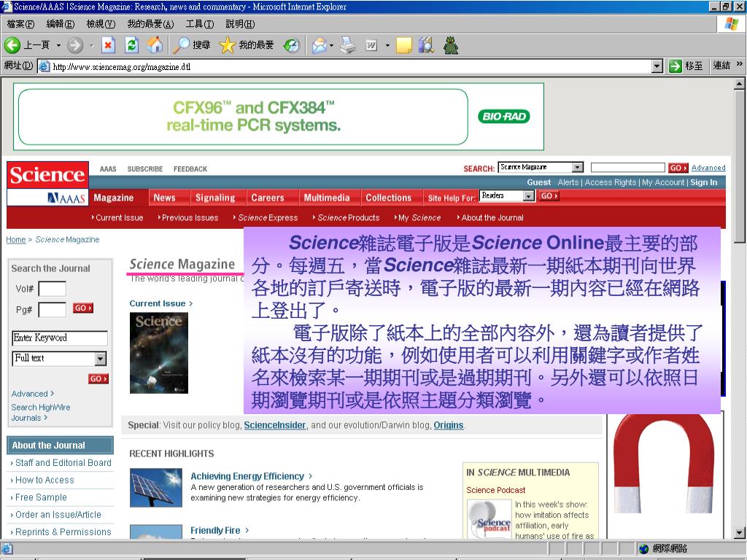
Task: Go to the browser Home page icon
Action: (x=155, y=45)
